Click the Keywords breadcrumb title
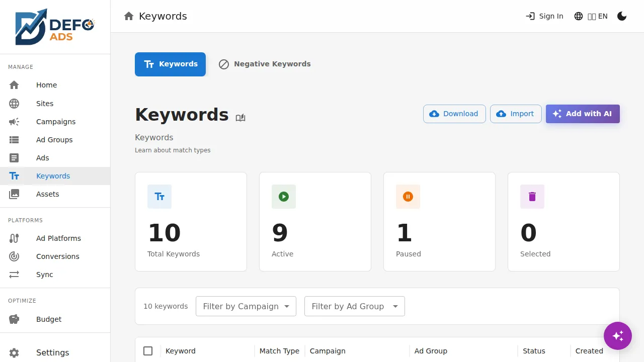Viewport: 644px width, 362px height. 163,16
